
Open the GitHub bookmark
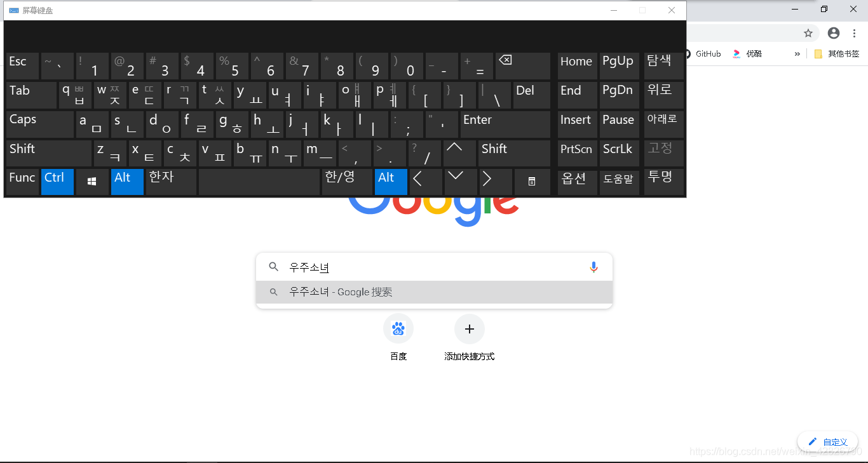tap(702, 54)
